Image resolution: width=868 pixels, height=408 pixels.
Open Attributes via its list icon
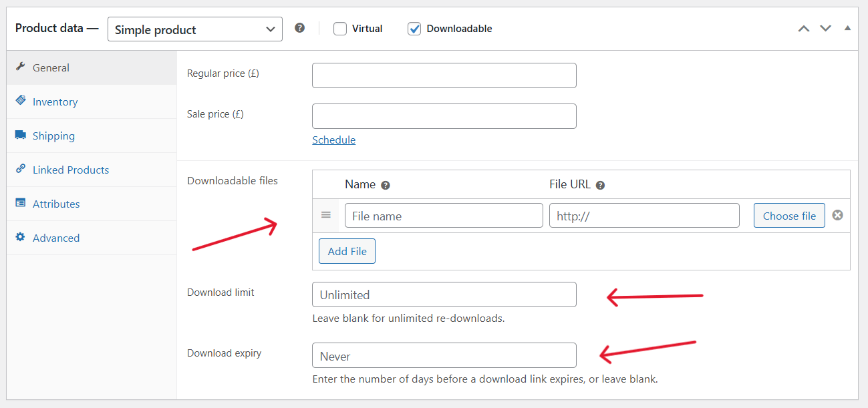tap(20, 203)
